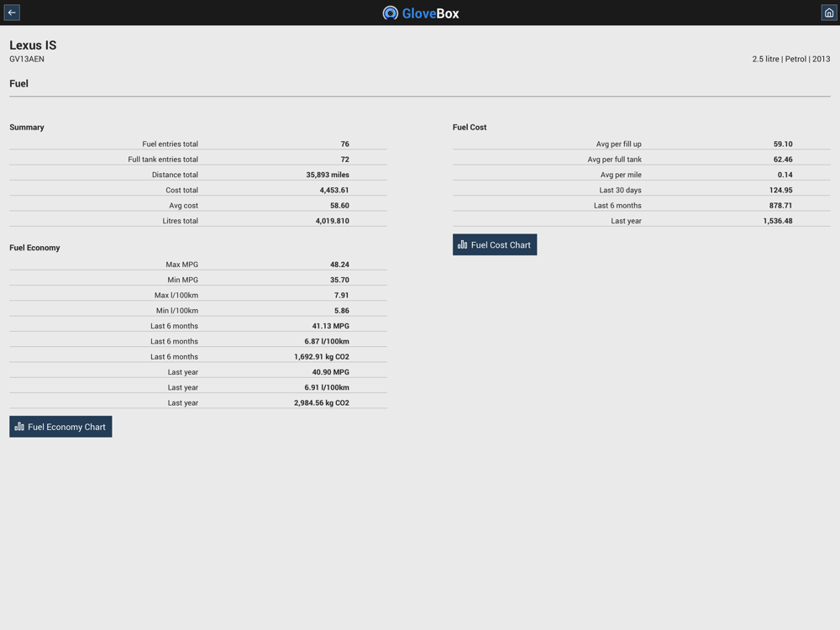The width and height of the screenshot is (840, 630).
Task: Select the 1,536.48 value
Action: (x=778, y=221)
